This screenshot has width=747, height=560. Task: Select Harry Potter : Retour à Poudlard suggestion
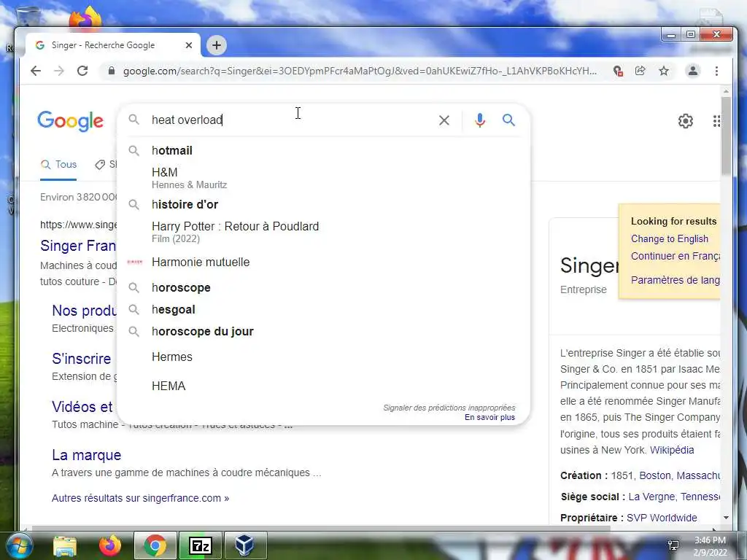tap(323, 231)
